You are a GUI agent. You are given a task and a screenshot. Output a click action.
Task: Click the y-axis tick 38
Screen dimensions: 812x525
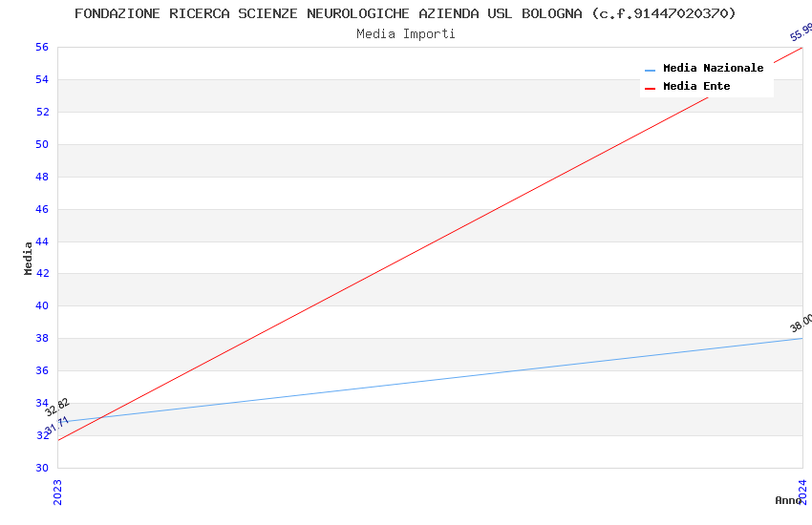[42, 338]
